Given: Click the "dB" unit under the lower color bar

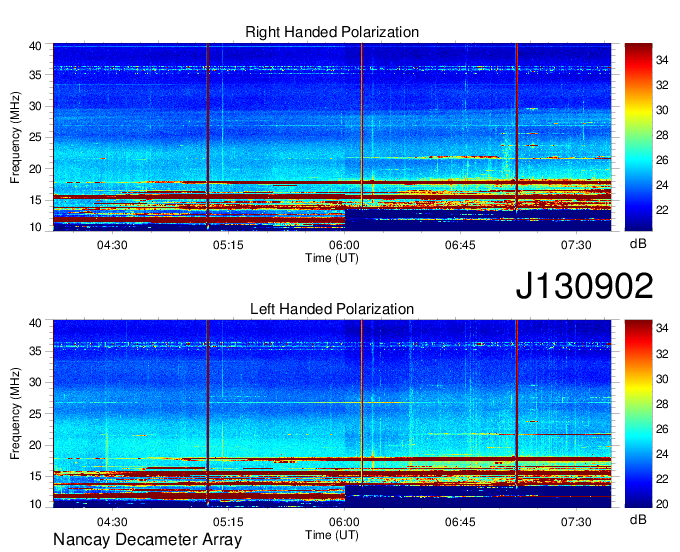Looking at the screenshot, I should [x=638, y=519].
